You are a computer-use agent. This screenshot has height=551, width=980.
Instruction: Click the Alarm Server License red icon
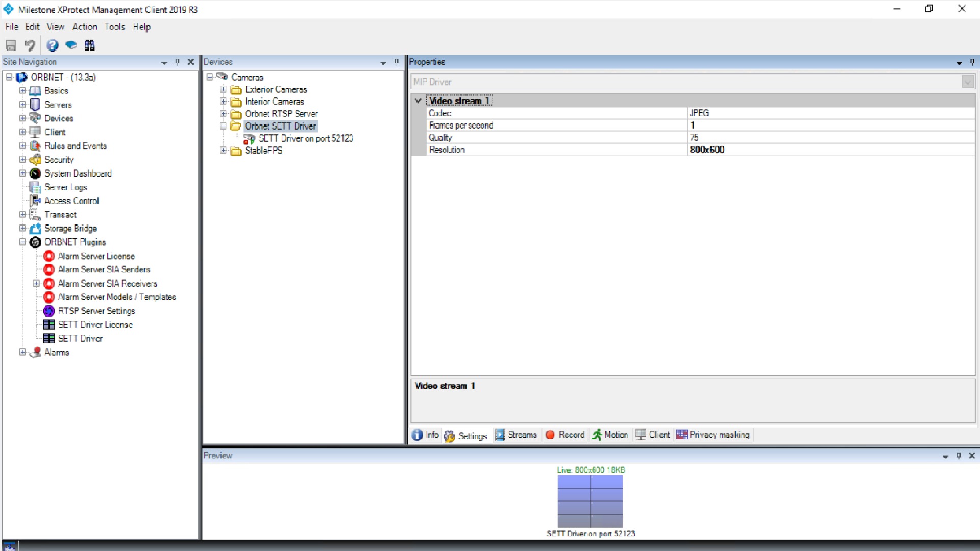[49, 256]
